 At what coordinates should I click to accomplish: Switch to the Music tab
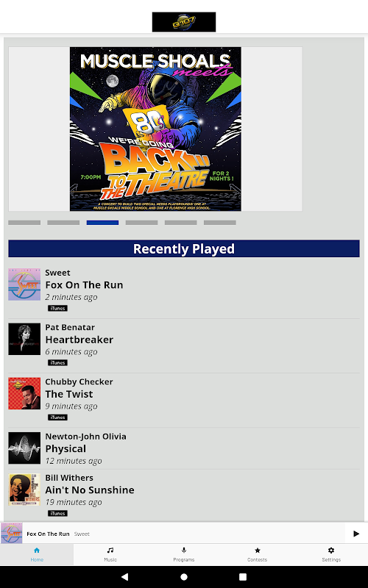(x=110, y=554)
